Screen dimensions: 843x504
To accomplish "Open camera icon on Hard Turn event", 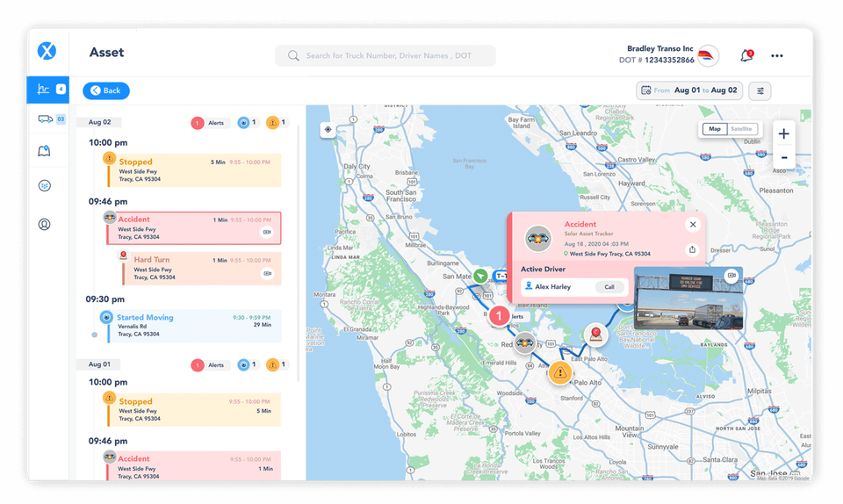I will pyautogui.click(x=267, y=273).
